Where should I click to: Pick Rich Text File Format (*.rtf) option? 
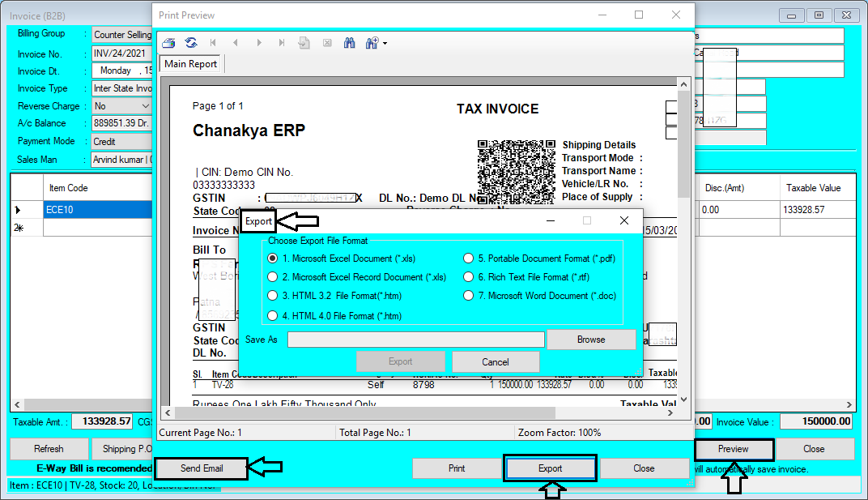[x=468, y=276]
